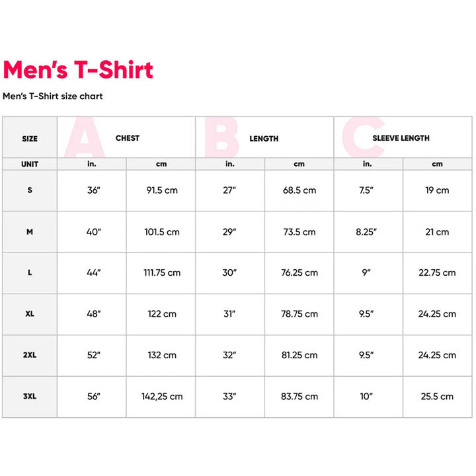Click the pink letter B marker
Image resolution: width=476 pixels, height=476 pixels.
click(221, 138)
